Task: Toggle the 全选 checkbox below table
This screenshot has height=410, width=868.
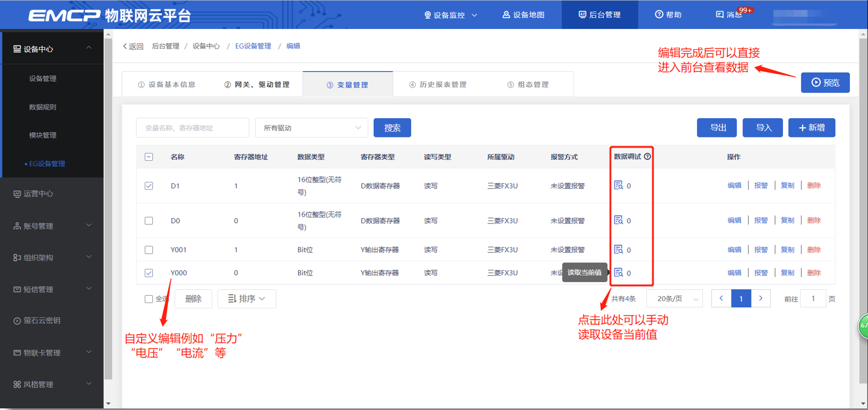Action: (x=149, y=299)
